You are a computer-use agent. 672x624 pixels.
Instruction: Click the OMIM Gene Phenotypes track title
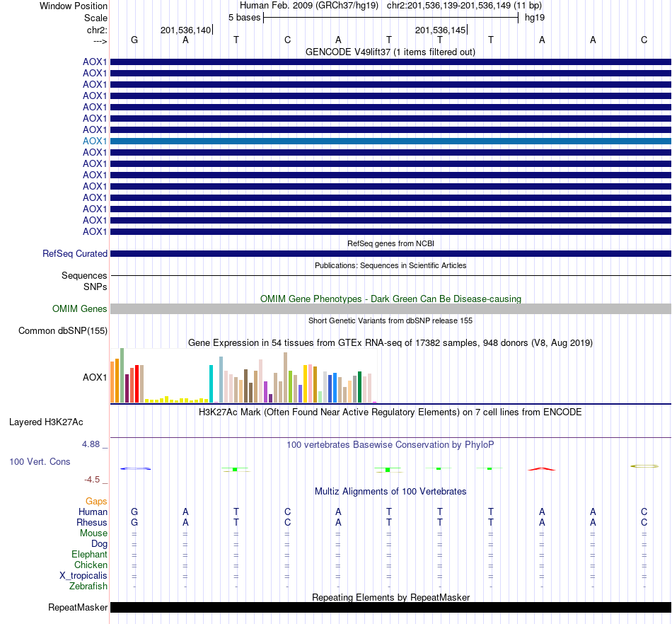pos(390,299)
